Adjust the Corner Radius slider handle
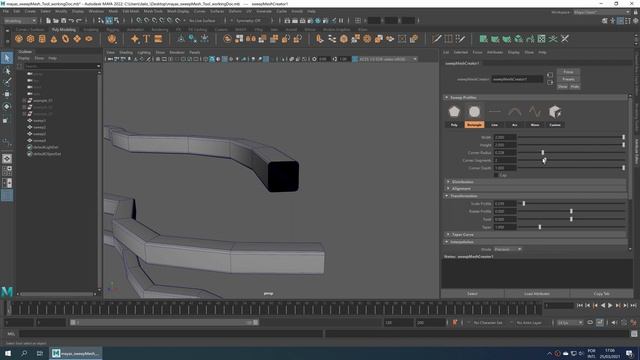 [x=542, y=153]
